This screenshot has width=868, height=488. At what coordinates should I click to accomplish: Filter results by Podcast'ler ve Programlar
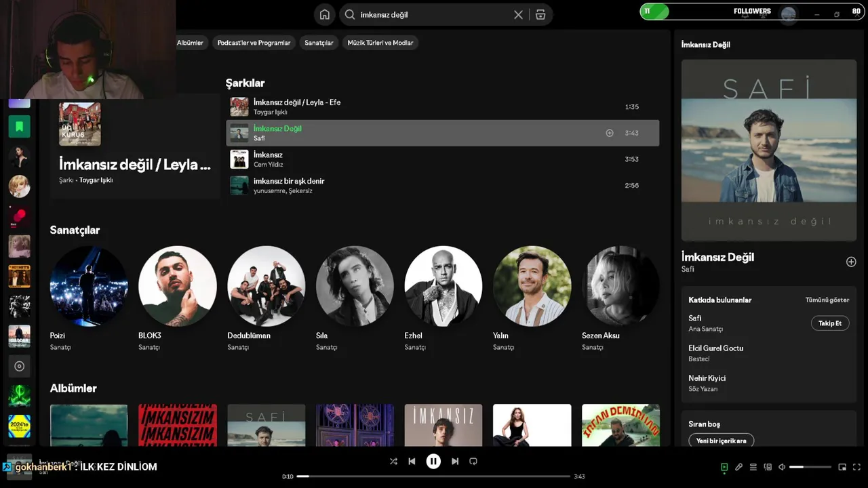(x=254, y=43)
